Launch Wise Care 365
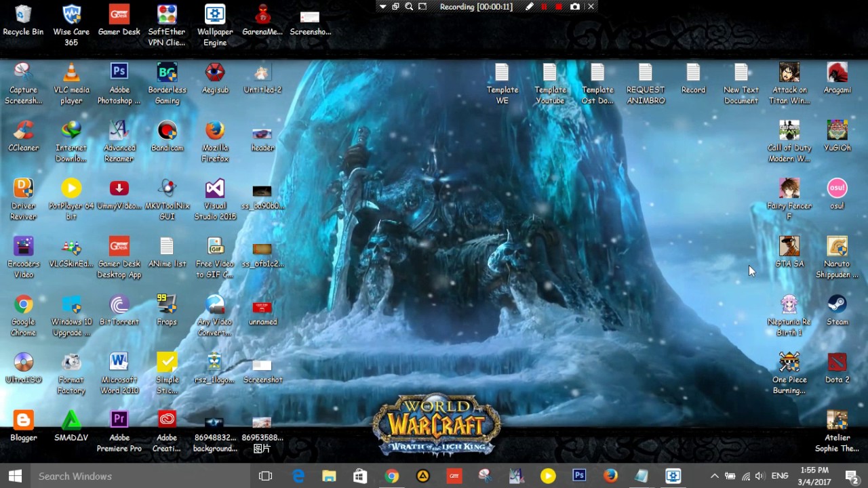 pos(71,26)
